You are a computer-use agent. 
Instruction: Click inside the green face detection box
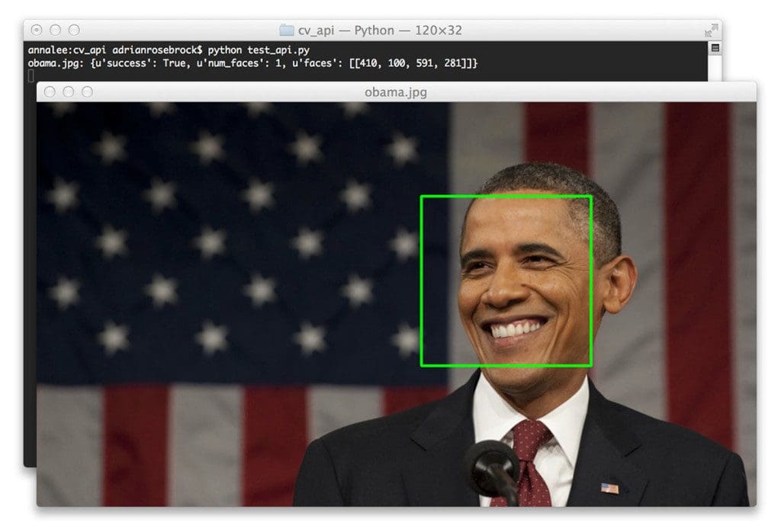506,282
